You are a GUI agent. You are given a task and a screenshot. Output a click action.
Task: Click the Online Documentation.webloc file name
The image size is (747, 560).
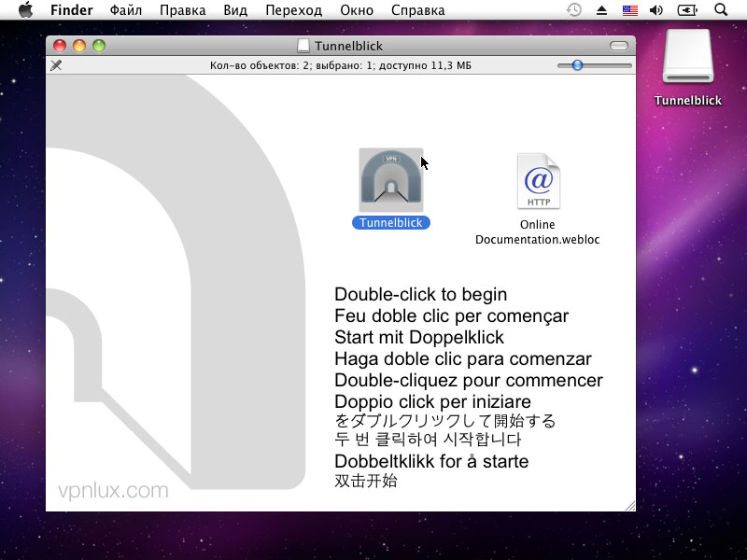[538, 231]
